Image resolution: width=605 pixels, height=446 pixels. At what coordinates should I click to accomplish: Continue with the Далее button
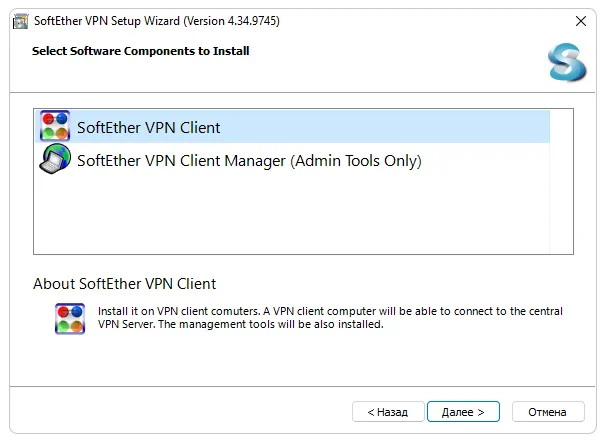point(463,412)
